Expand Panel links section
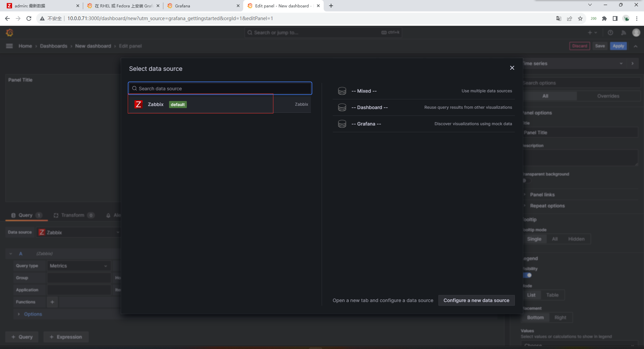644x349 pixels. pyautogui.click(x=542, y=195)
